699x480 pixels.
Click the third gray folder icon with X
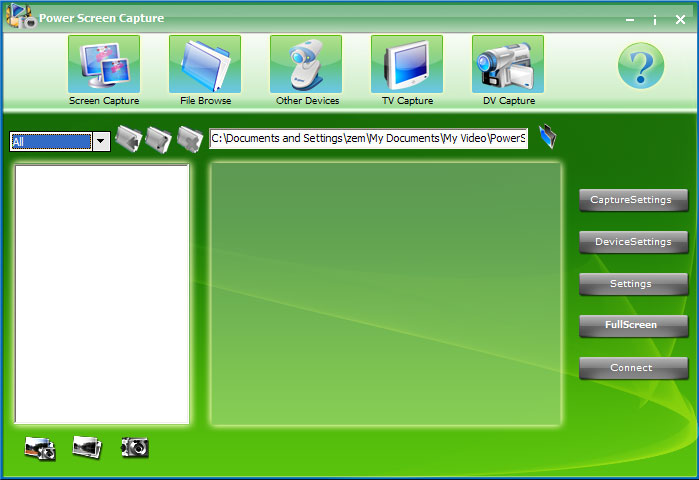click(189, 139)
